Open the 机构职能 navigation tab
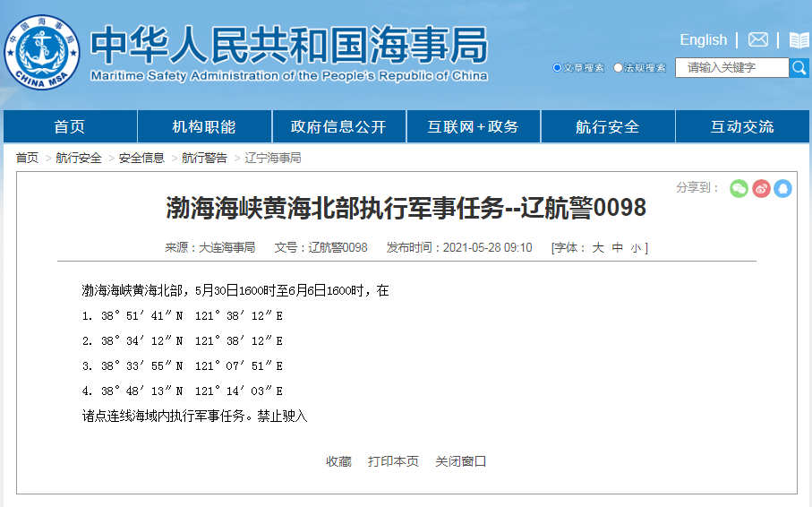Viewport: 812px width, 507px height. 204,126
